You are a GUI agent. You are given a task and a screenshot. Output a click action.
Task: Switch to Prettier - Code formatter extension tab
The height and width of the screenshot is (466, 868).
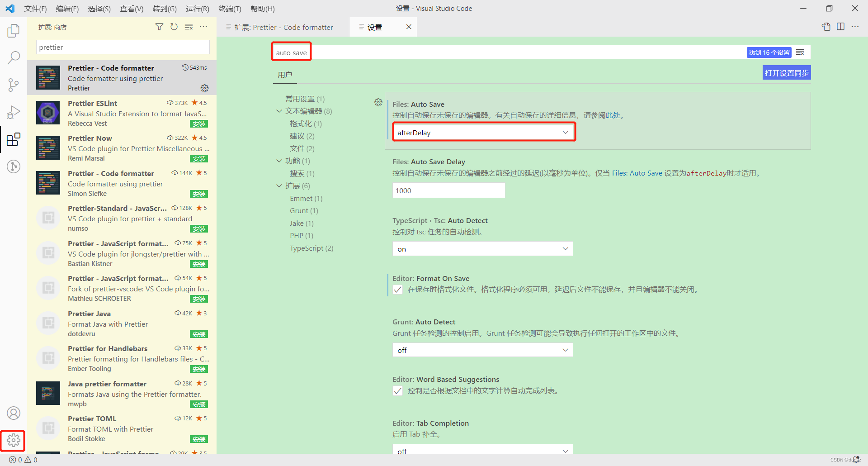click(283, 27)
